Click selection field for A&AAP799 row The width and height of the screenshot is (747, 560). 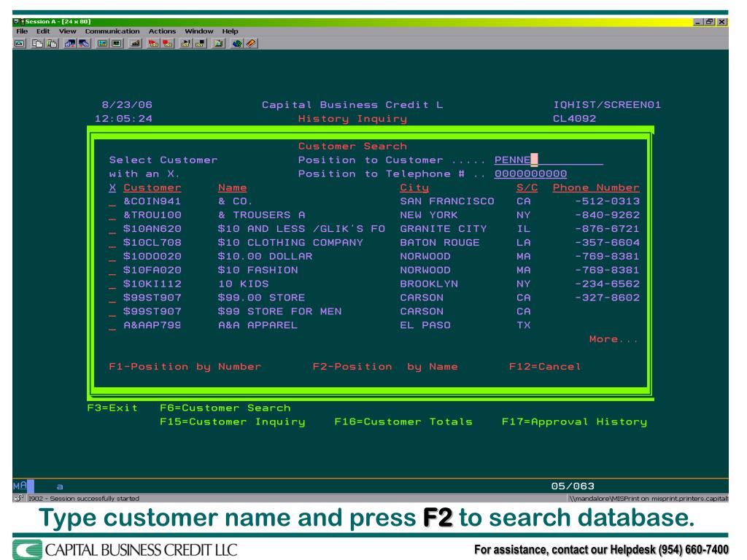tap(112, 326)
